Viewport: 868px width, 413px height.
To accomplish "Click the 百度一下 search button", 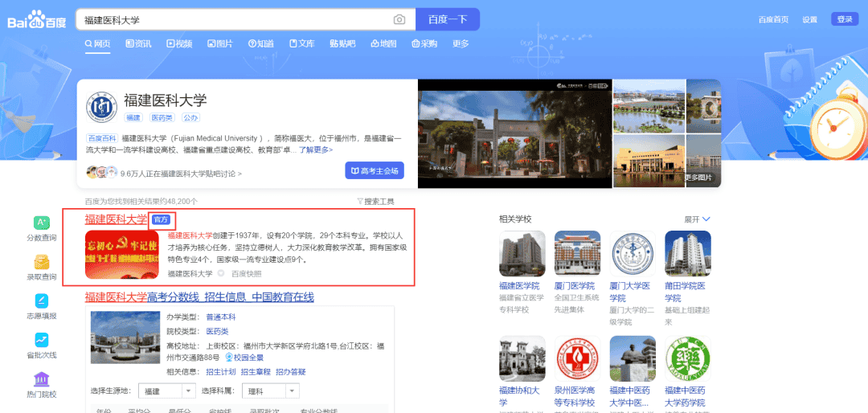I will tap(448, 19).
